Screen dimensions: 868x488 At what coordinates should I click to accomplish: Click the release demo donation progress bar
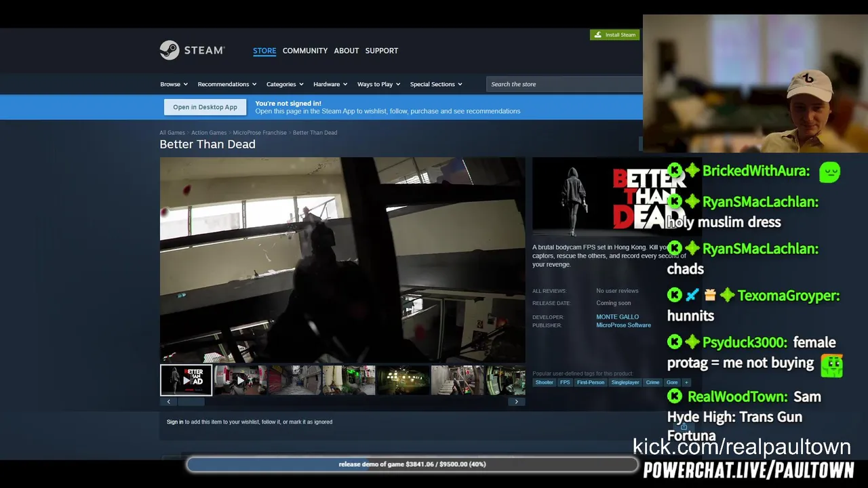point(412,464)
